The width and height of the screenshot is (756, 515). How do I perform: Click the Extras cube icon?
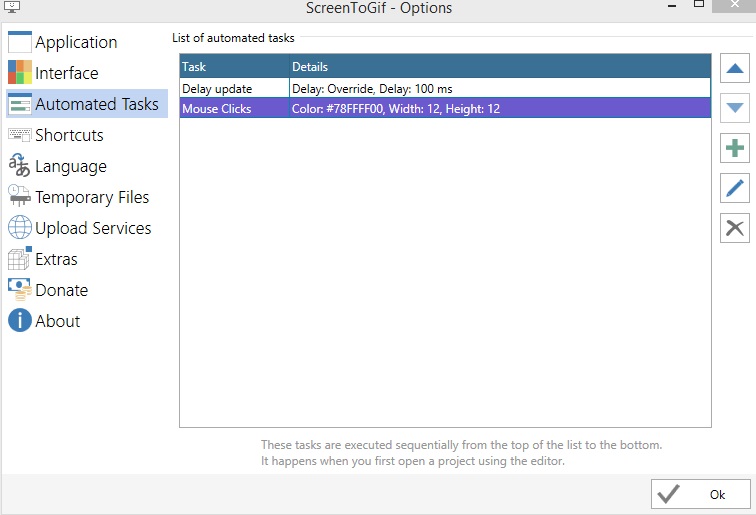[20, 258]
